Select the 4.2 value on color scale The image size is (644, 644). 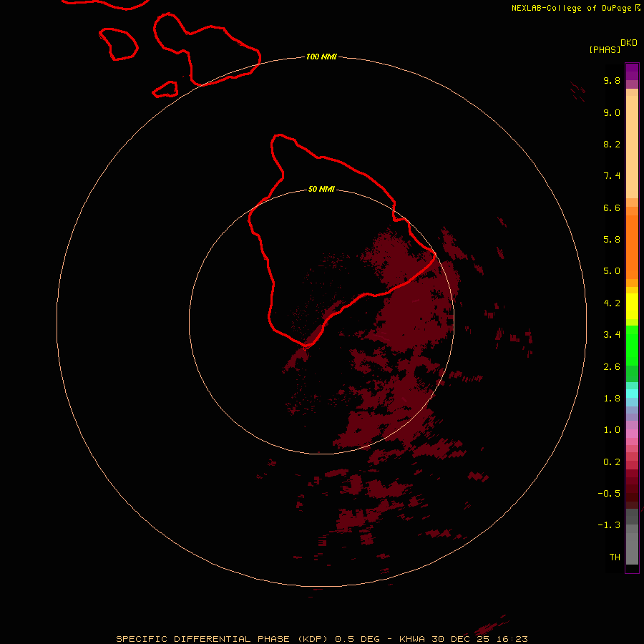click(x=612, y=303)
